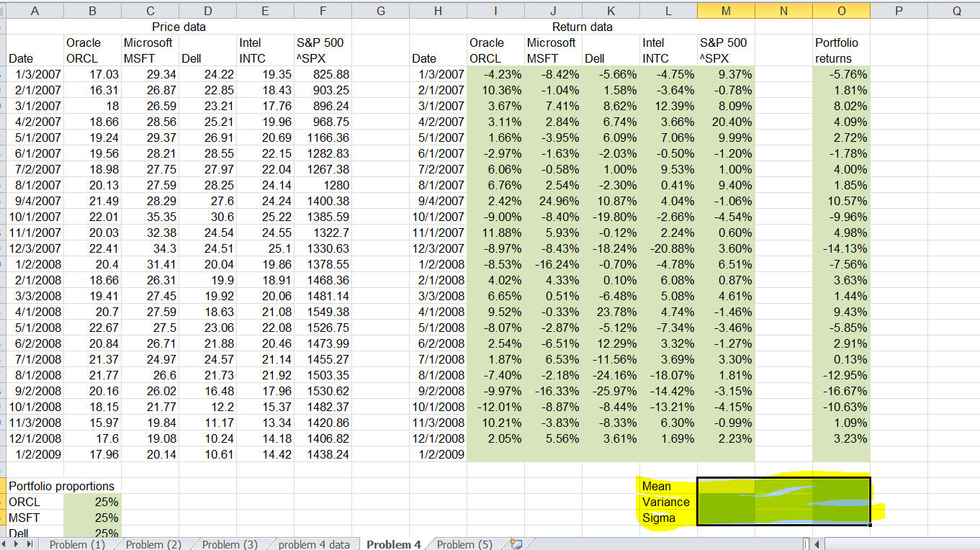The width and height of the screenshot is (980, 550).
Task: Select column M header
Action: click(726, 10)
